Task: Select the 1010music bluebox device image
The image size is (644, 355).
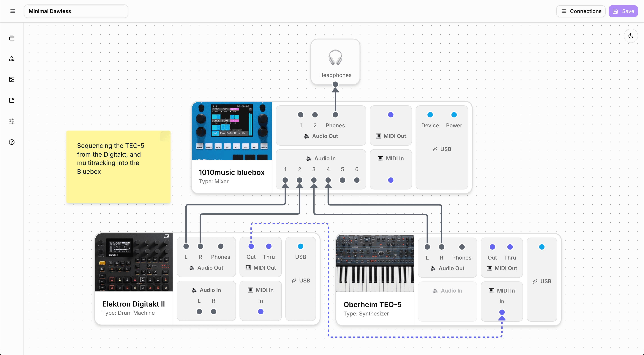Action: click(x=232, y=131)
